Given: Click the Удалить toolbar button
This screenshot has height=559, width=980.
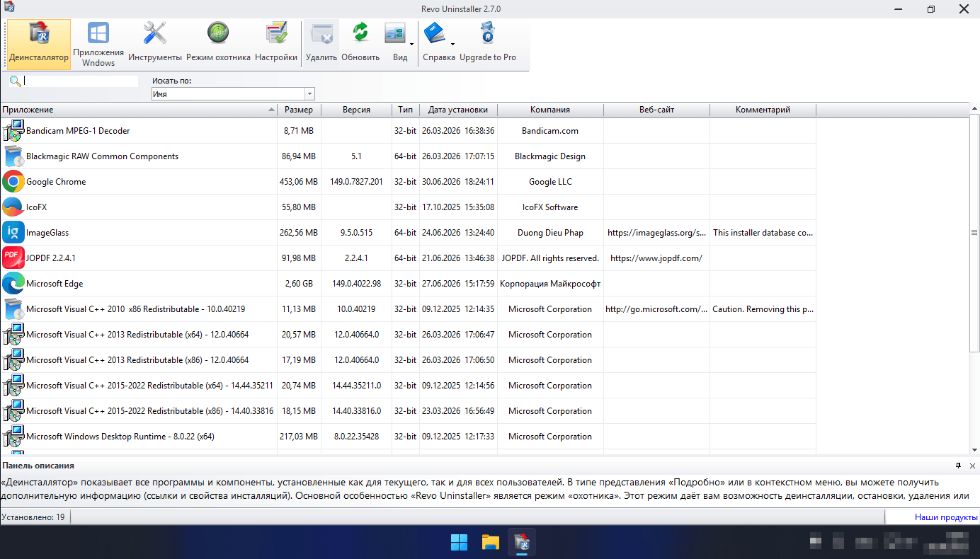Looking at the screenshot, I should pyautogui.click(x=321, y=44).
